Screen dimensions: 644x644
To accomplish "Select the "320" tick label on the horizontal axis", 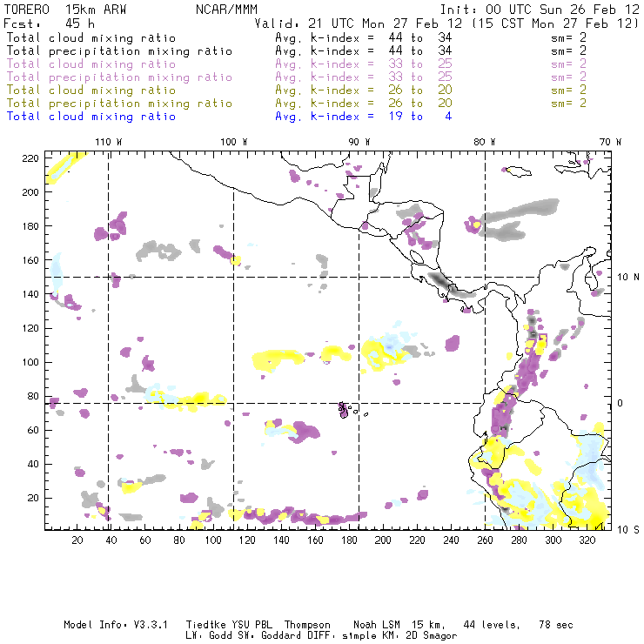I will (x=587, y=540).
